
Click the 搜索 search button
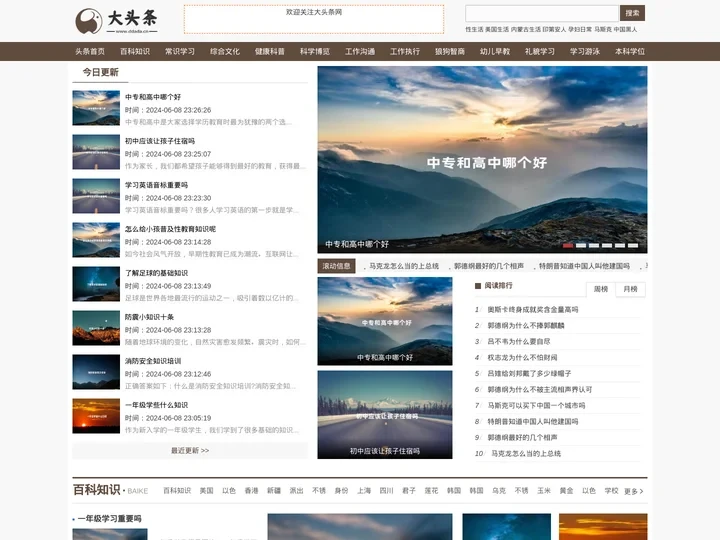point(632,13)
